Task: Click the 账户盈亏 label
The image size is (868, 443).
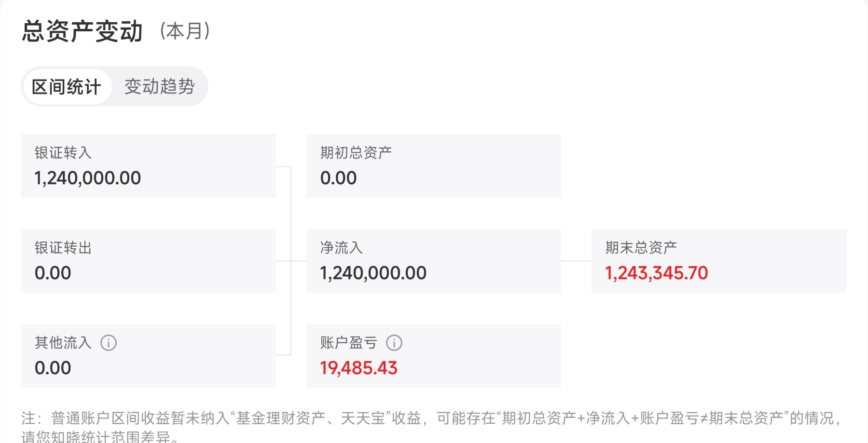Action: click(x=349, y=343)
